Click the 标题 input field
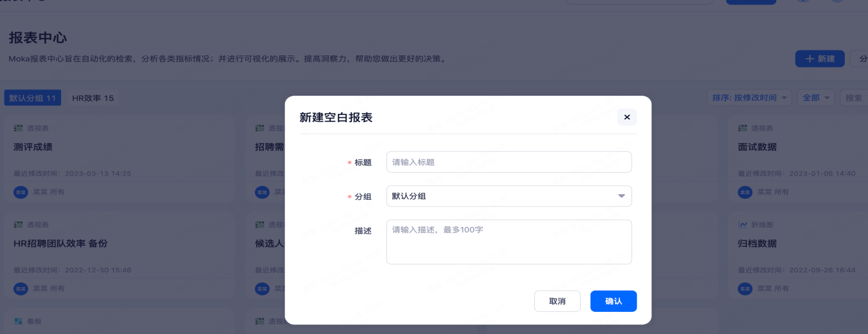This screenshot has height=334, width=868. point(508,162)
